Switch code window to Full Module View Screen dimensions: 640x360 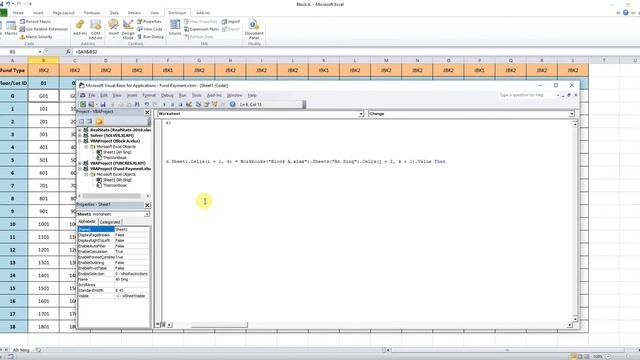(x=163, y=324)
